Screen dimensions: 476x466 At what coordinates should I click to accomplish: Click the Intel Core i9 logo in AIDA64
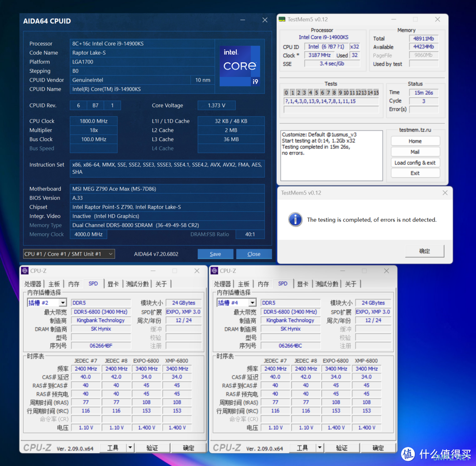pyautogui.click(x=240, y=66)
